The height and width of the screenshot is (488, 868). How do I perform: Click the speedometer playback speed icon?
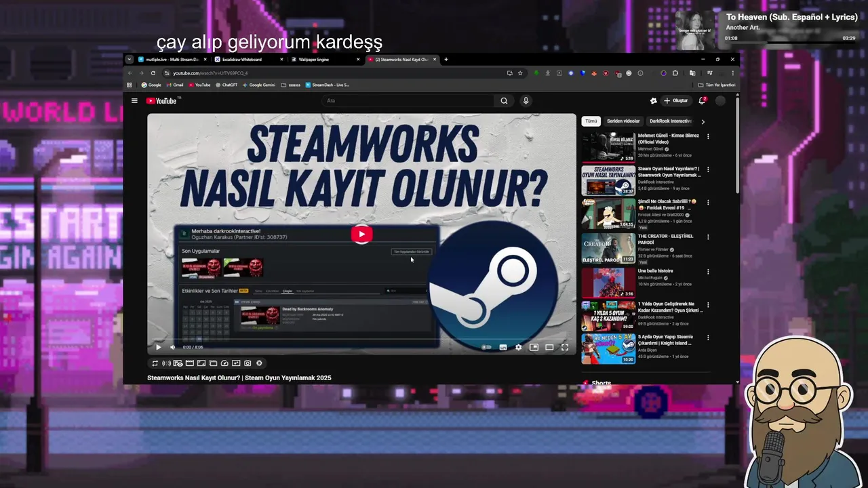pos(224,363)
